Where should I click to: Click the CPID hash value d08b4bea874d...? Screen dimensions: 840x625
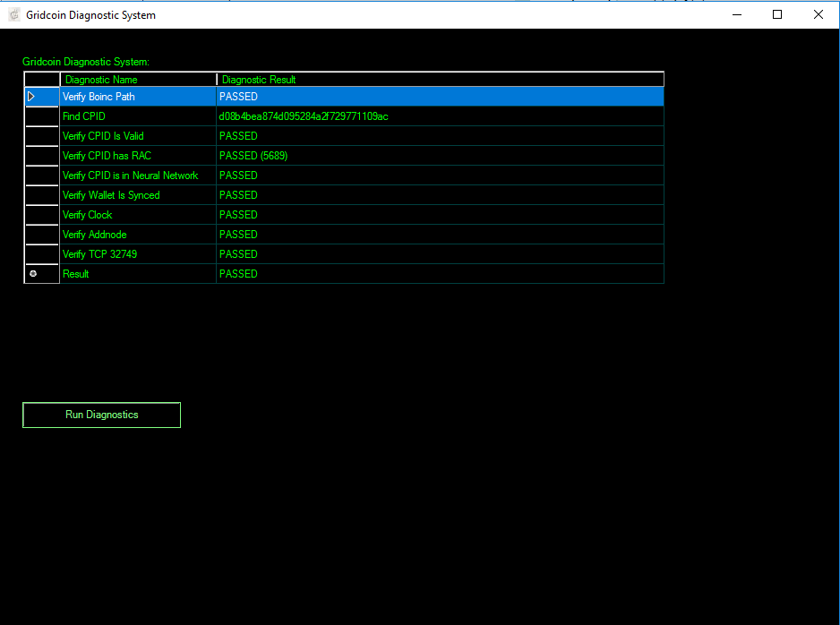coord(440,116)
